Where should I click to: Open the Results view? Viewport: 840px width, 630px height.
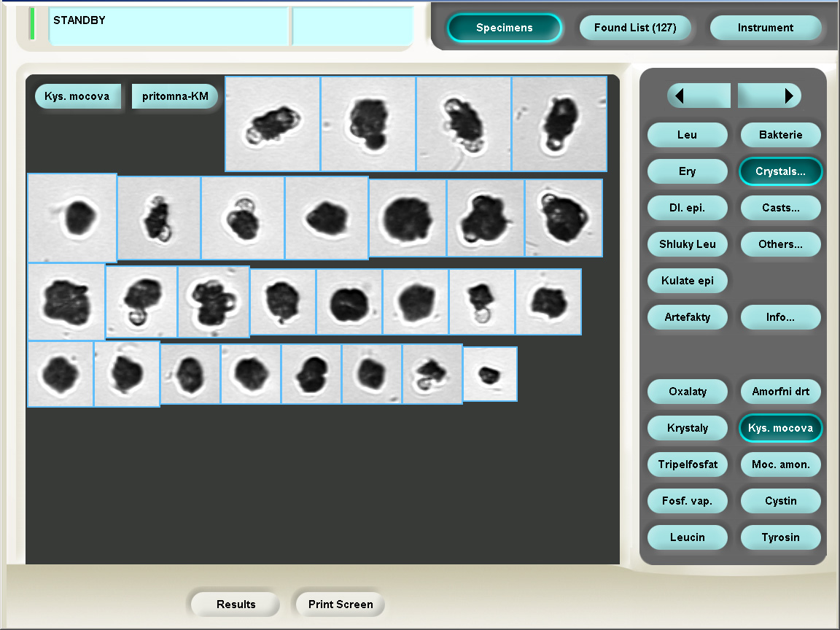[236, 604]
